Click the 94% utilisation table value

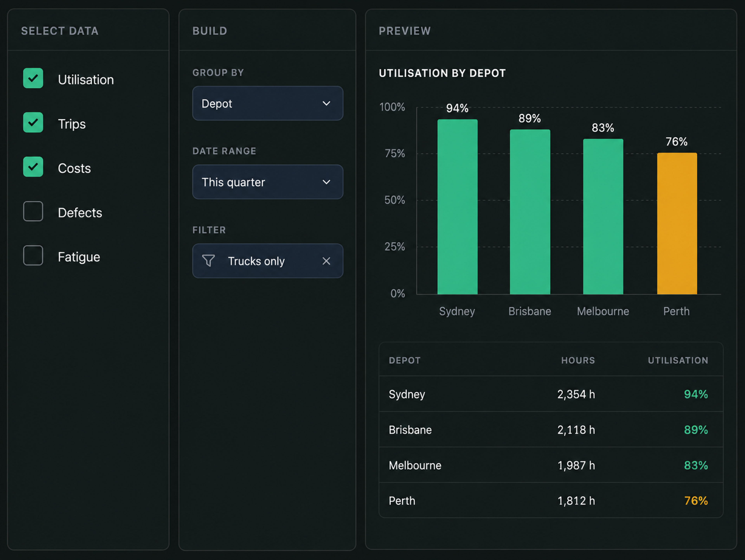click(x=696, y=394)
